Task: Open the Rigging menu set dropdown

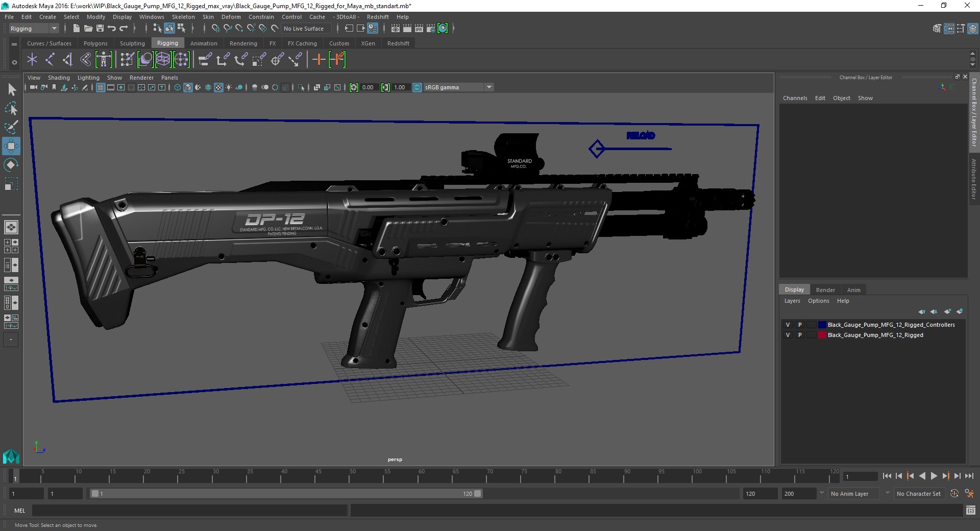Action: 34,29
